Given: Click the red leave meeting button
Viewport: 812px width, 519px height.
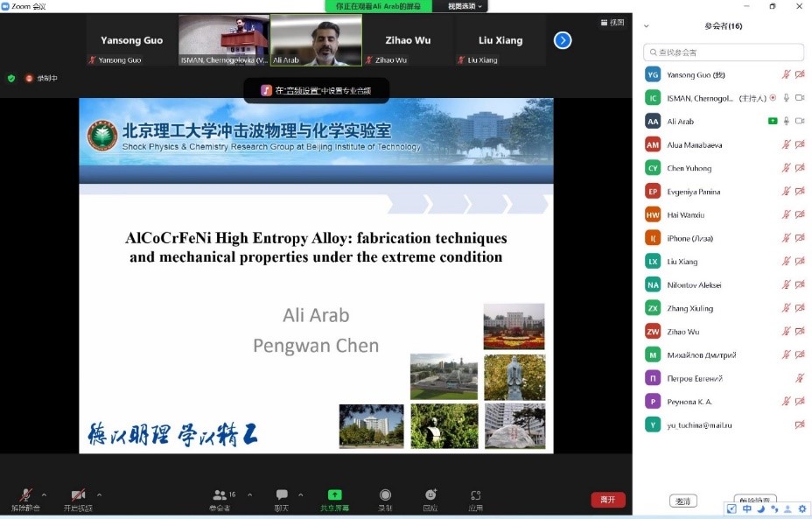Looking at the screenshot, I should [607, 499].
